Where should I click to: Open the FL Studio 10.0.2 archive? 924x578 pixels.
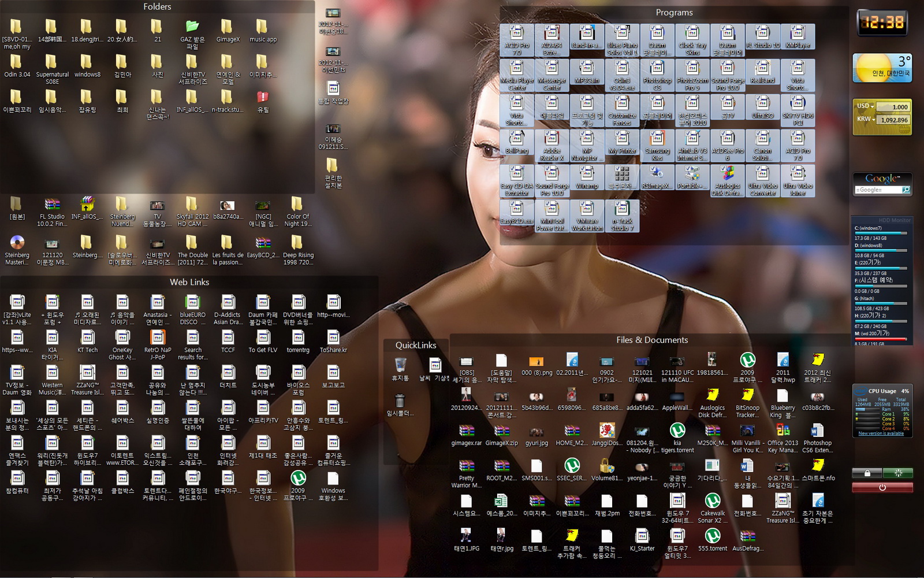coord(52,212)
